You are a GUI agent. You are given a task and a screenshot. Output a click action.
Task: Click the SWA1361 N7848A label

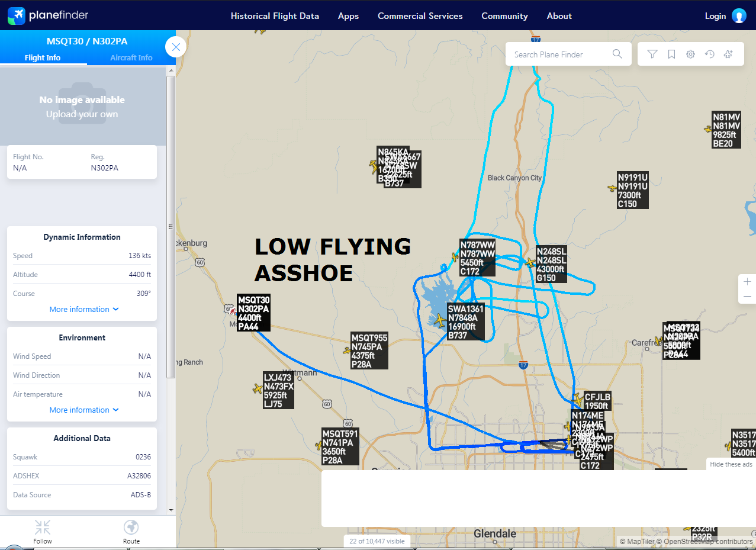pyautogui.click(x=466, y=322)
